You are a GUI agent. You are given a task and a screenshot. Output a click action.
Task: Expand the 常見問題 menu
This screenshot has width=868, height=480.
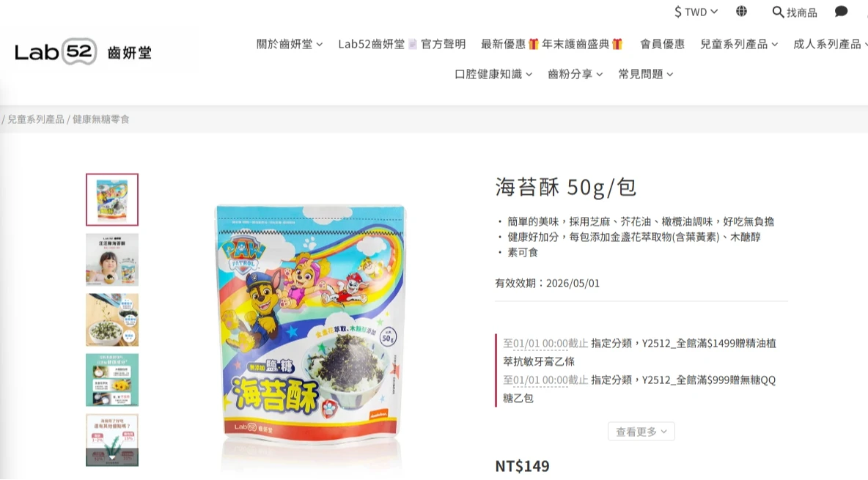645,73
